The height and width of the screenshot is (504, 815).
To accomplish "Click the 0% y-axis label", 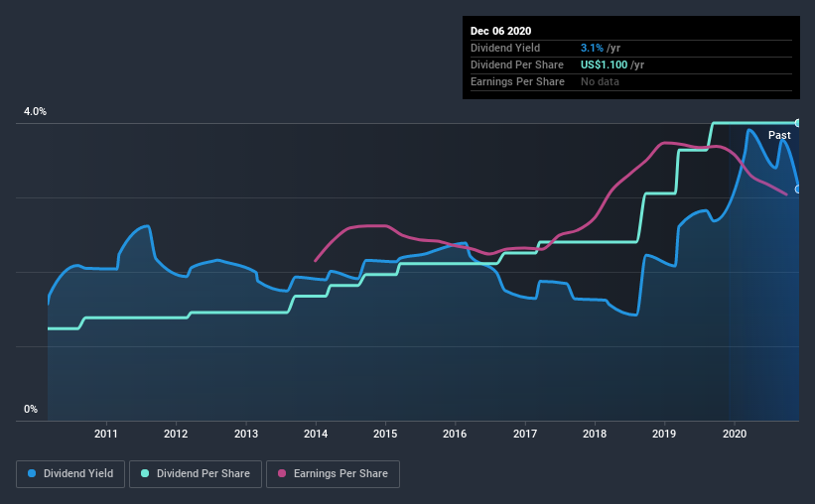I will pos(31,410).
